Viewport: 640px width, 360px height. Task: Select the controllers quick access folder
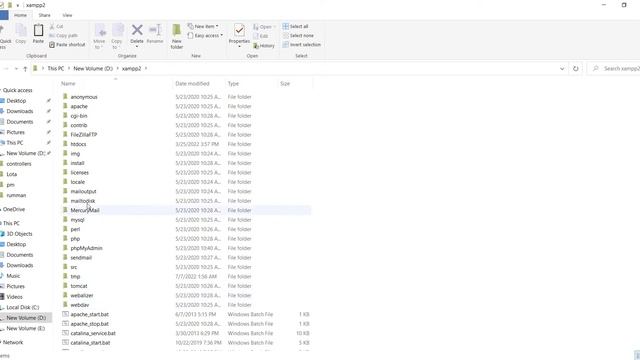coord(19,164)
